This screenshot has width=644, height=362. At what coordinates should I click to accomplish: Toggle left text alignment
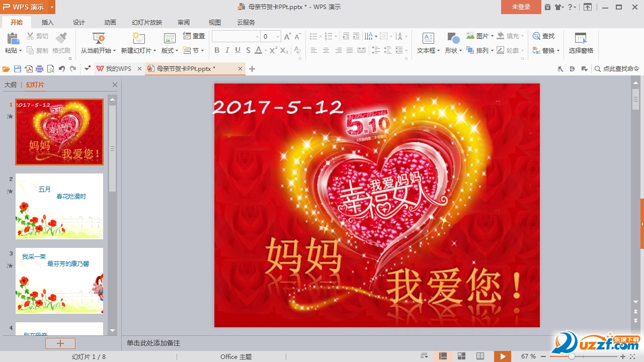click(314, 50)
